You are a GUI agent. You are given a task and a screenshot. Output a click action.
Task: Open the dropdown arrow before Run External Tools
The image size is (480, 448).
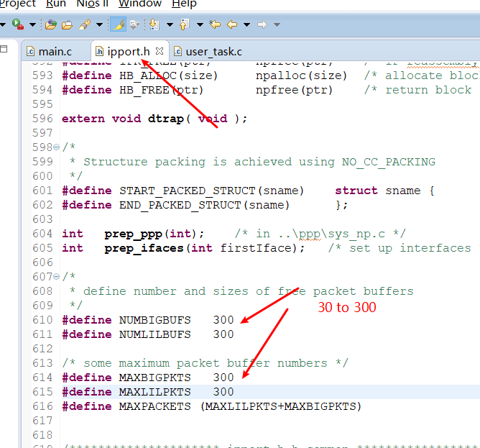tap(3, 24)
